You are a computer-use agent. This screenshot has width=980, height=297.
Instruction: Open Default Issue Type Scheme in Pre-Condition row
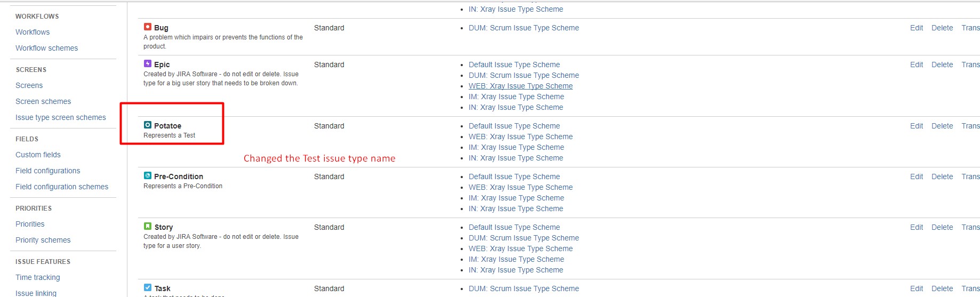pyautogui.click(x=514, y=176)
